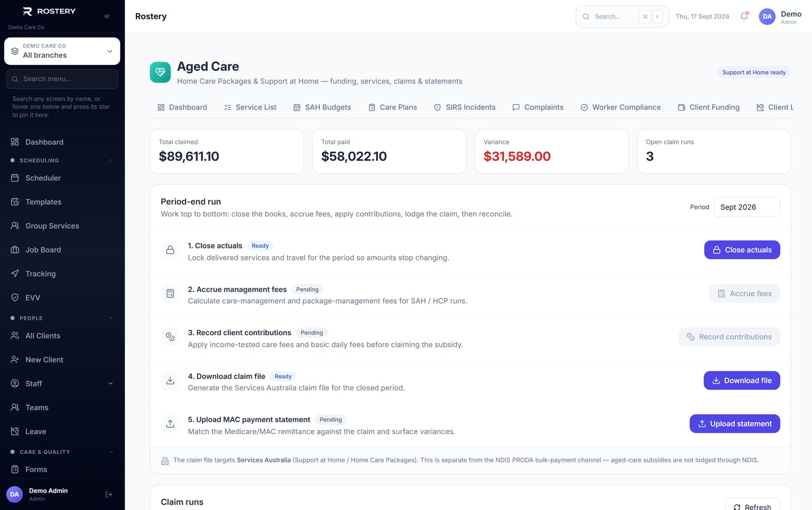The image size is (812, 510).
Task: Click the All Clients icon in sidebar
Action: click(15, 336)
